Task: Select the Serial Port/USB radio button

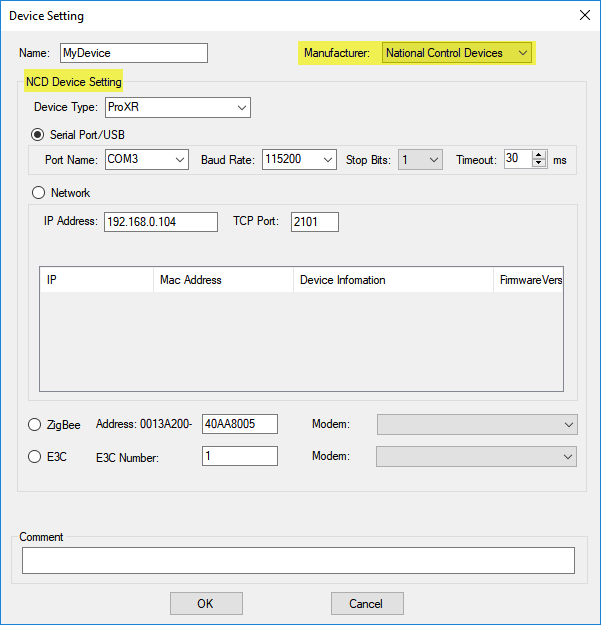Action: pyautogui.click(x=37, y=135)
